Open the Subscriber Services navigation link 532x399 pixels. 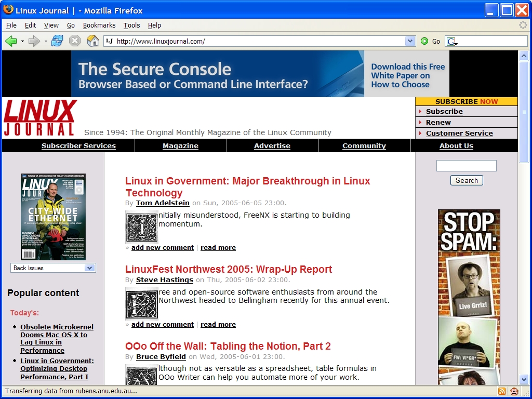point(78,146)
